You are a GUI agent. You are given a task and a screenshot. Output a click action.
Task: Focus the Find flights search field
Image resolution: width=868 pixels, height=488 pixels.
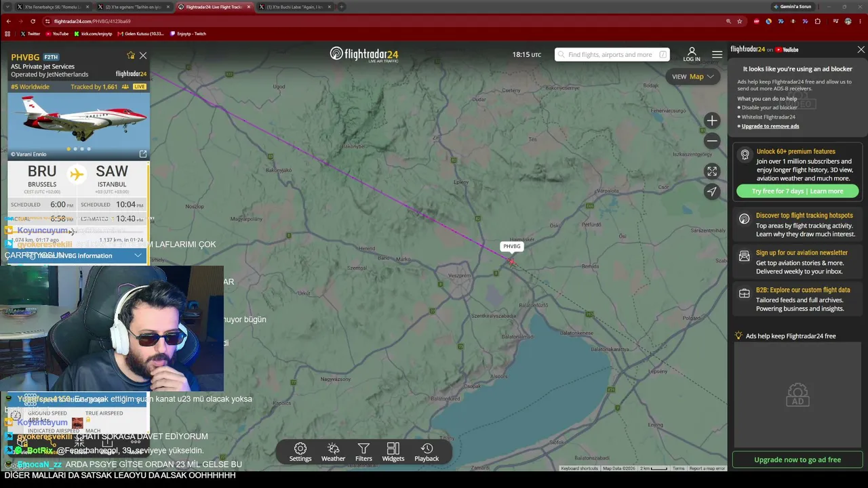click(612, 54)
